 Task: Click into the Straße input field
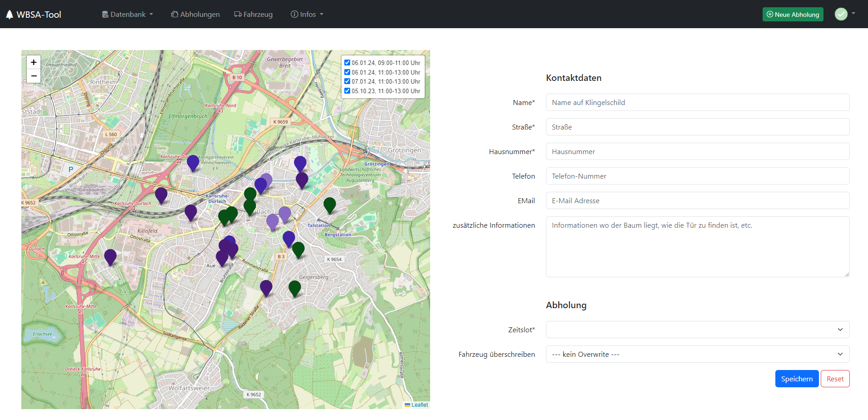698,127
